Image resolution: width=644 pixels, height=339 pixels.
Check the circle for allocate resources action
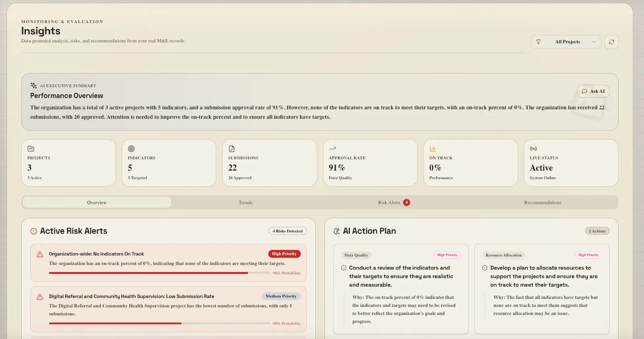pyautogui.click(x=485, y=268)
